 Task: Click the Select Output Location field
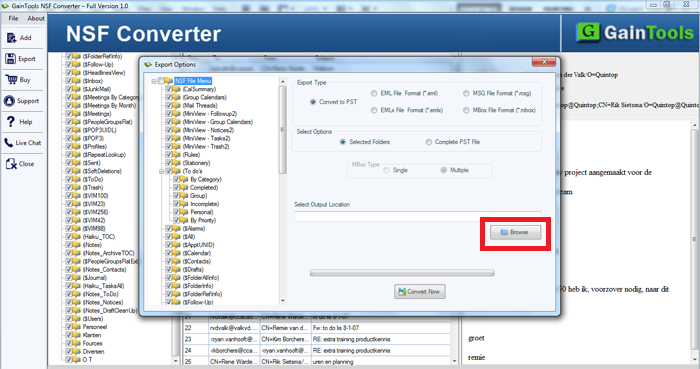[x=418, y=216]
